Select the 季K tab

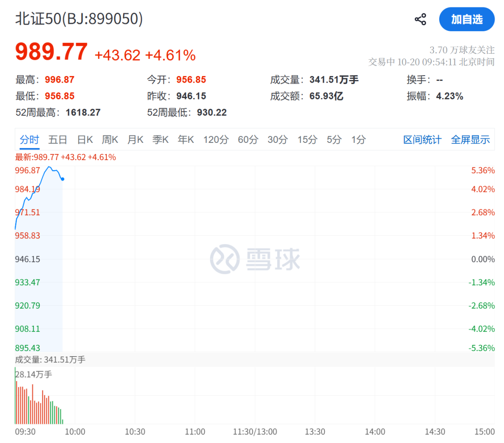[161, 140]
